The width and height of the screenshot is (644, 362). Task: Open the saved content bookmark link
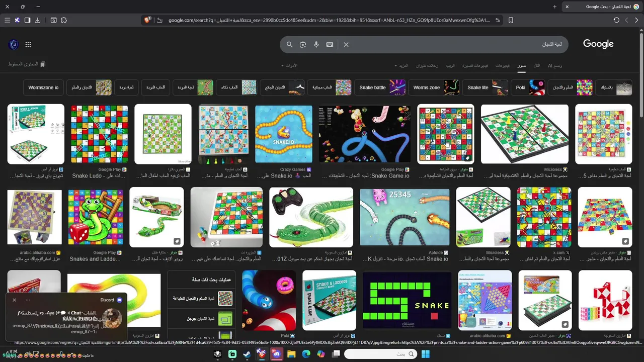click(x=27, y=64)
